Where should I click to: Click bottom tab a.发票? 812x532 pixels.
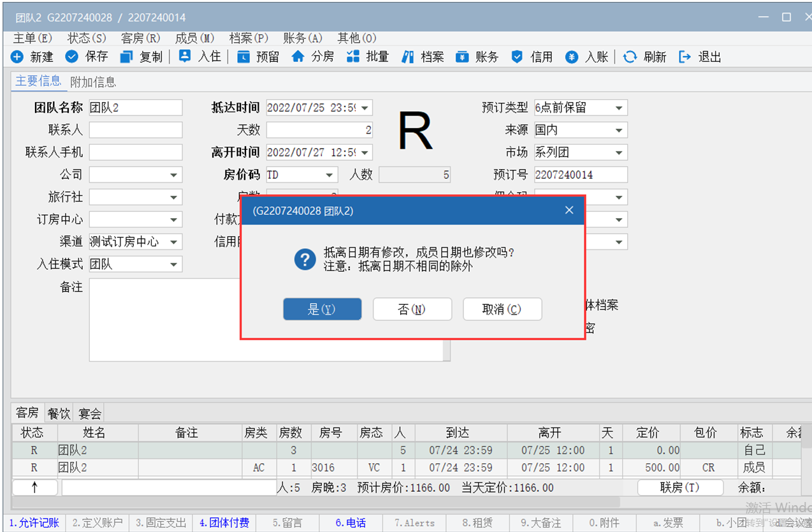click(x=668, y=523)
